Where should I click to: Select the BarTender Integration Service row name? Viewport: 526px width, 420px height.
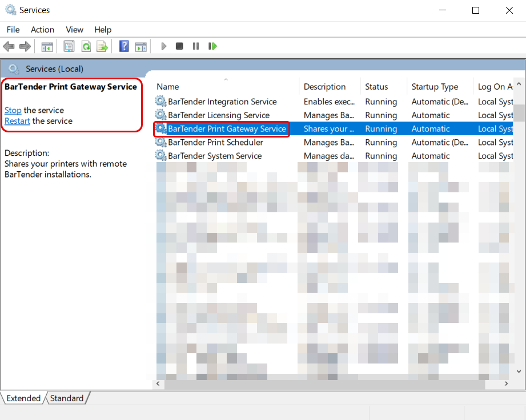pos(222,102)
